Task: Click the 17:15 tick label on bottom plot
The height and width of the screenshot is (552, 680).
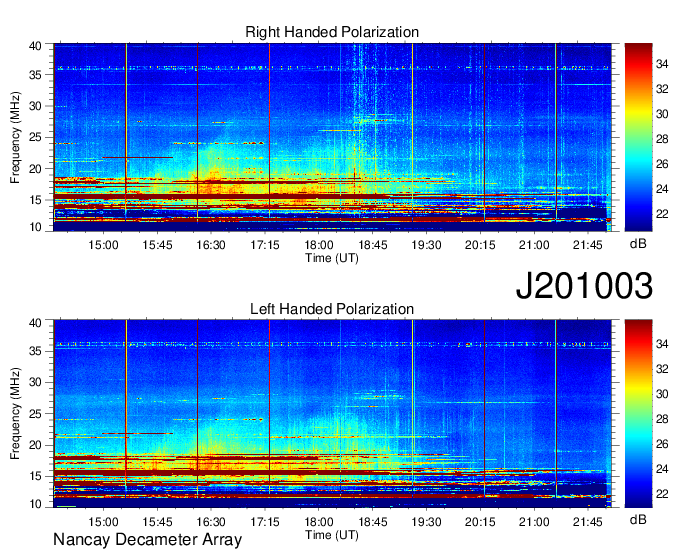Action: [265, 522]
